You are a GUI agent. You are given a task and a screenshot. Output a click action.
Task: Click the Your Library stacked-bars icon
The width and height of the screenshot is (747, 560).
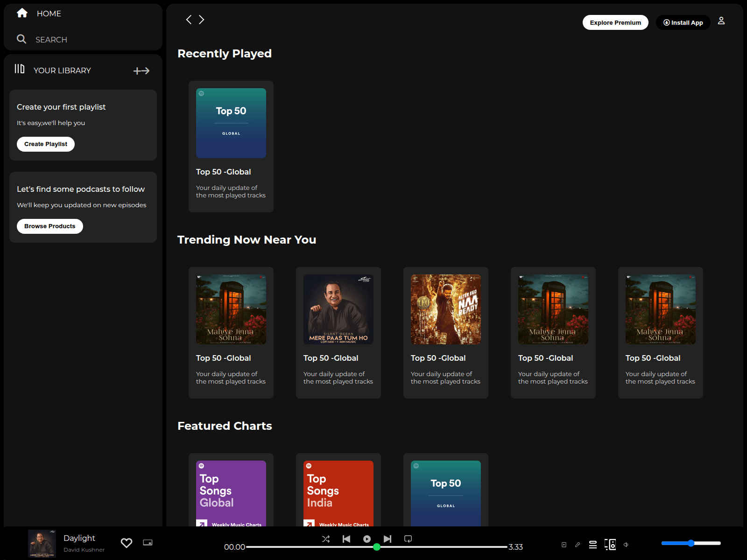19,69
